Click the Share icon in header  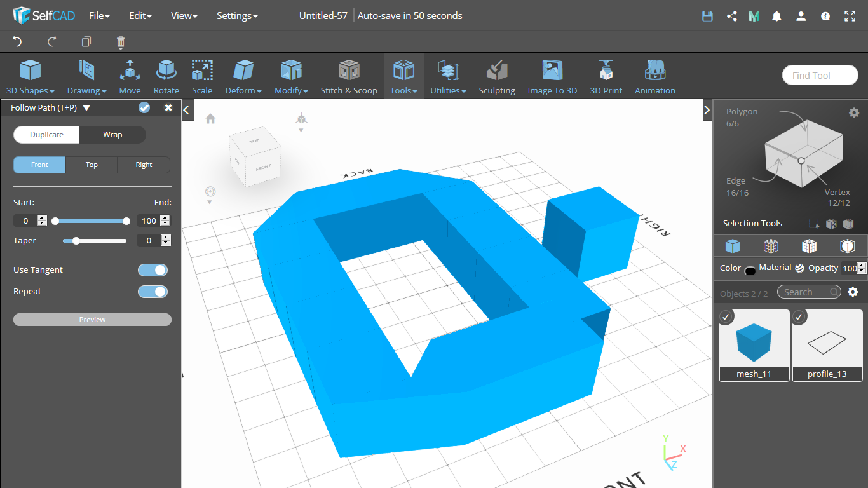point(731,17)
